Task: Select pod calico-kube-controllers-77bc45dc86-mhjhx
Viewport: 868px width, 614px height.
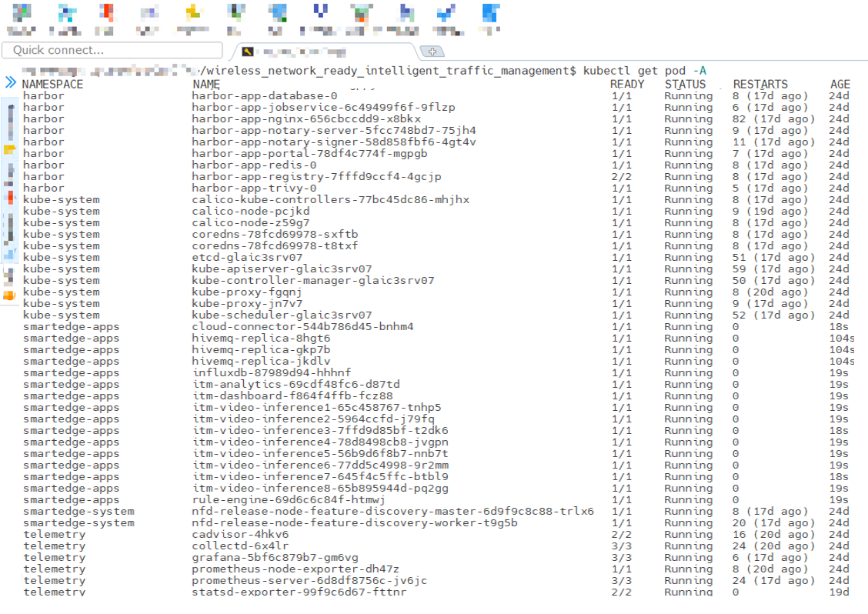Action: pyautogui.click(x=330, y=200)
